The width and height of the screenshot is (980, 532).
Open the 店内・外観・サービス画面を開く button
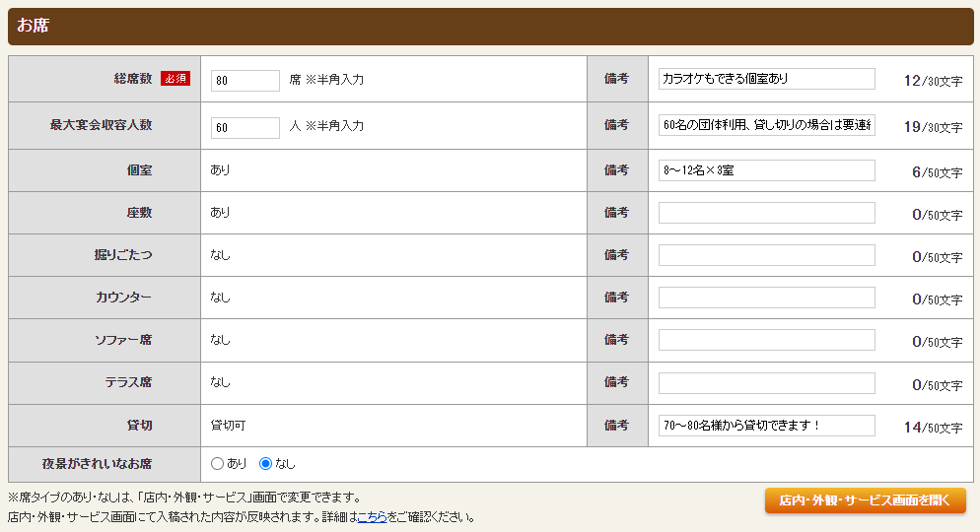point(865,500)
